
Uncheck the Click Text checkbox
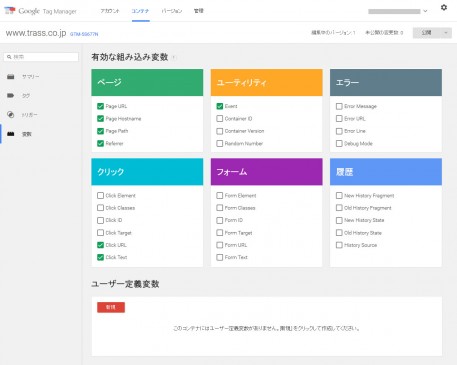point(100,257)
